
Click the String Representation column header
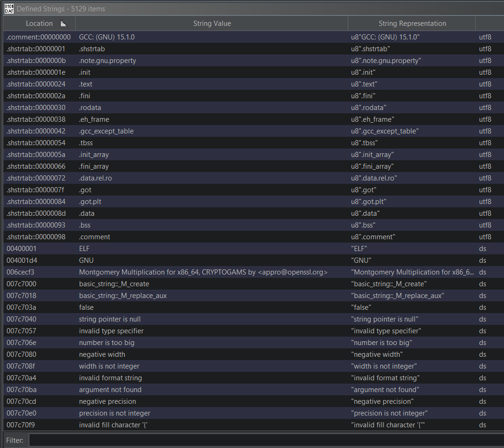point(412,24)
